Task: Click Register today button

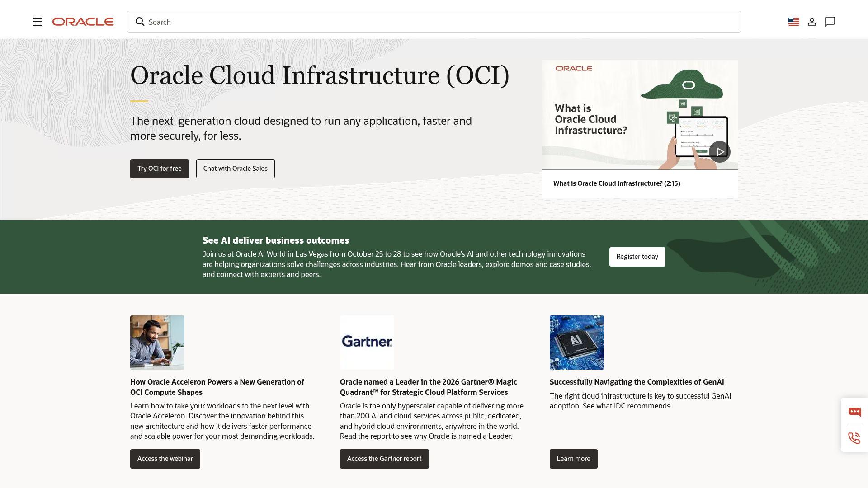Action: 637,257
